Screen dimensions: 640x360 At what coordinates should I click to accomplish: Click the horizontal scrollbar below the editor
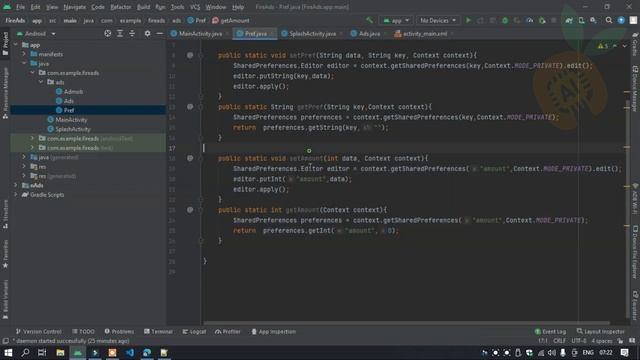coord(407,323)
